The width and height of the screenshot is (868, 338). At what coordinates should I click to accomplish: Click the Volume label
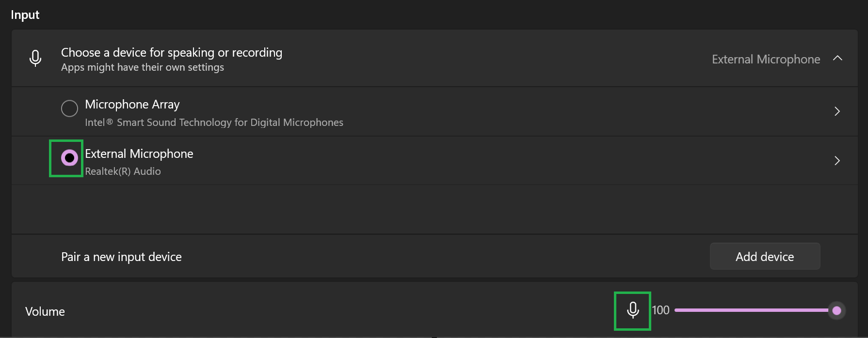point(45,311)
